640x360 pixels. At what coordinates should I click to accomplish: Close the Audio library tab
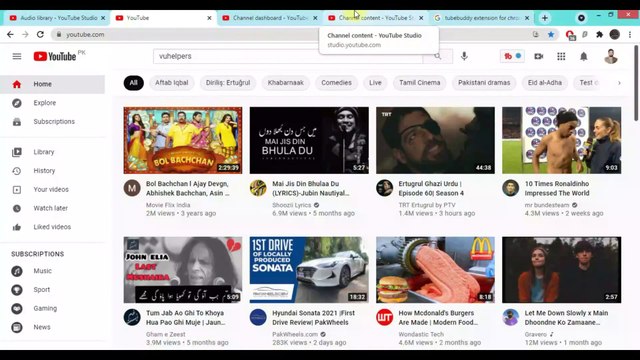pyautogui.click(x=103, y=18)
